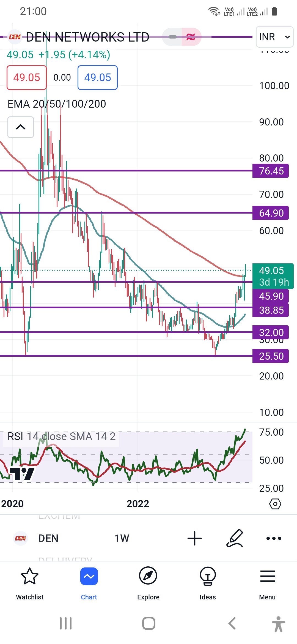Screen dimensions: 297x644
Task: Tap the DEN NETWORKS LTD title
Action: pos(87,37)
